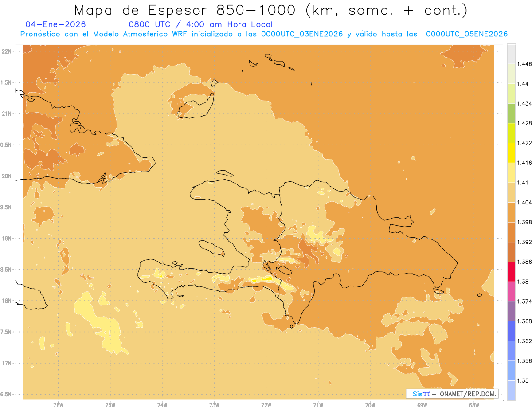Click the legend value '1.38'
Image resolution: width=532 pixels, height=411 pixels.
[x=523, y=282]
